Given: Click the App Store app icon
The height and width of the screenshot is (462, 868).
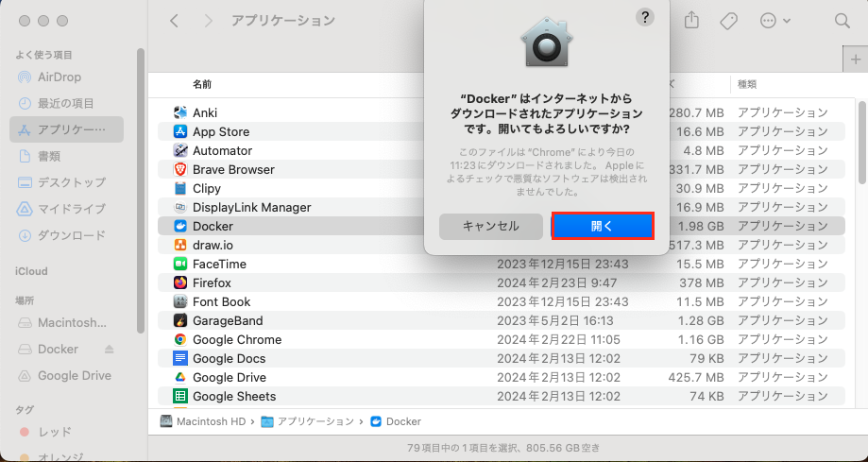Looking at the screenshot, I should 180,131.
